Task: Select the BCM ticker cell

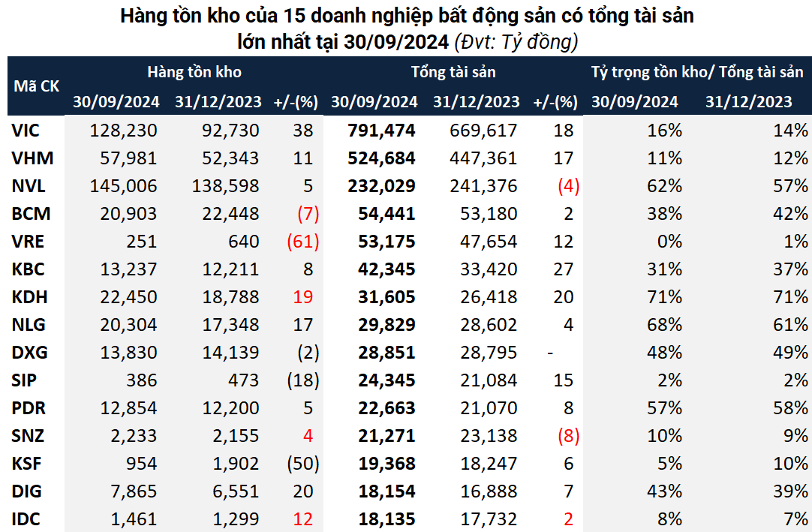Action: click(x=31, y=213)
